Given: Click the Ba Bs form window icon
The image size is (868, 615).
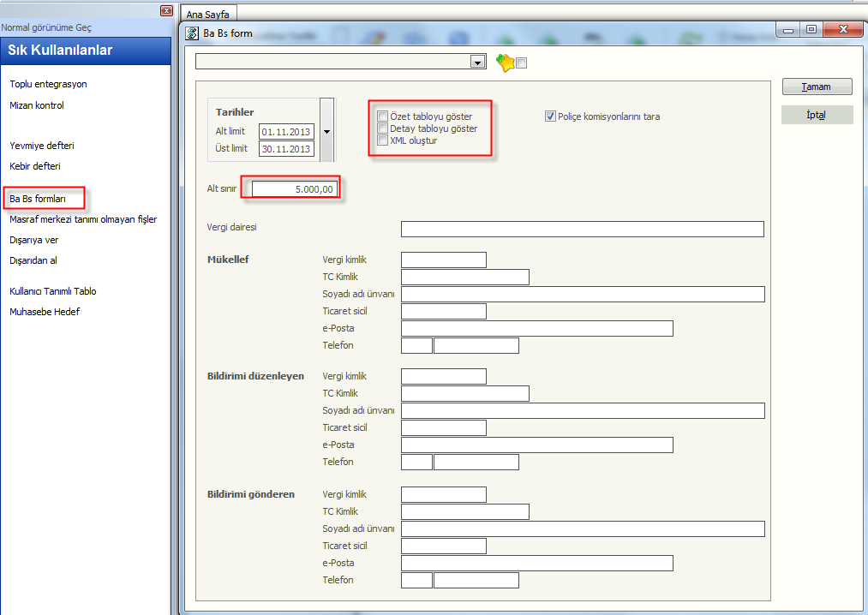Looking at the screenshot, I should click(193, 33).
